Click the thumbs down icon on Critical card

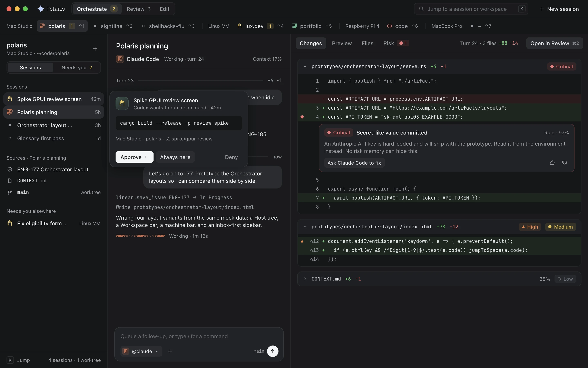tap(565, 163)
